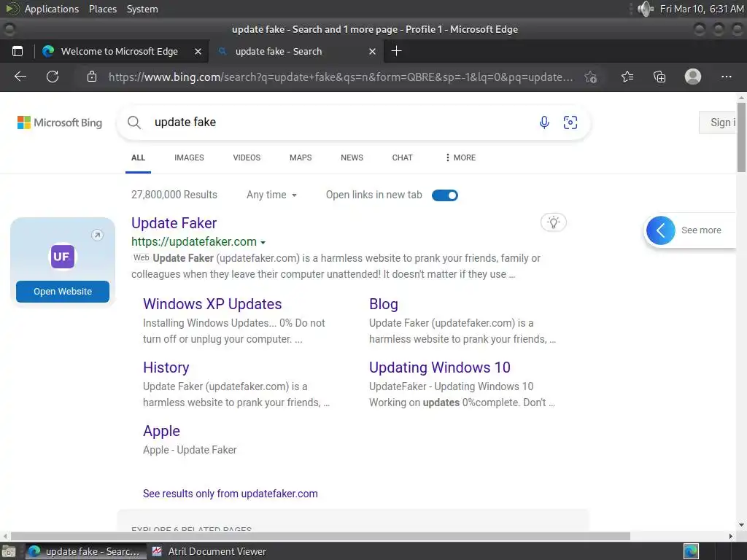Expand the See more side panel arrow
This screenshot has width=747, height=560.
point(660,230)
